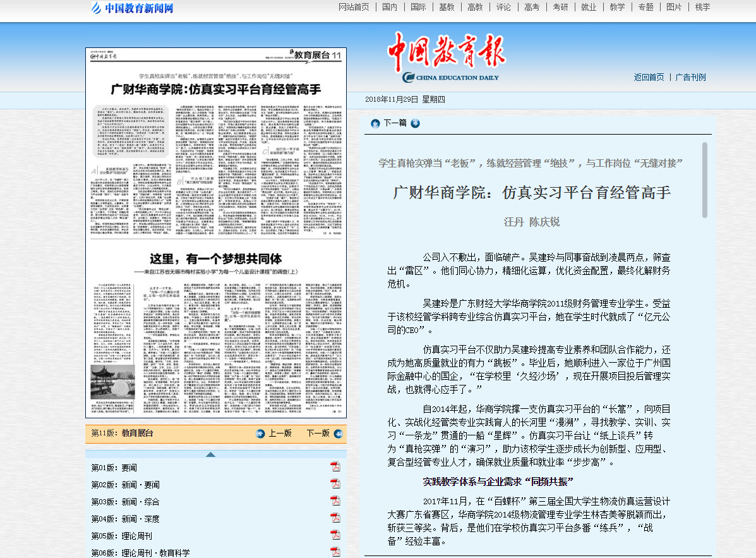Screen dimensions: 756x558
Task: Open the 考研 navigation item
Action: point(560,7)
